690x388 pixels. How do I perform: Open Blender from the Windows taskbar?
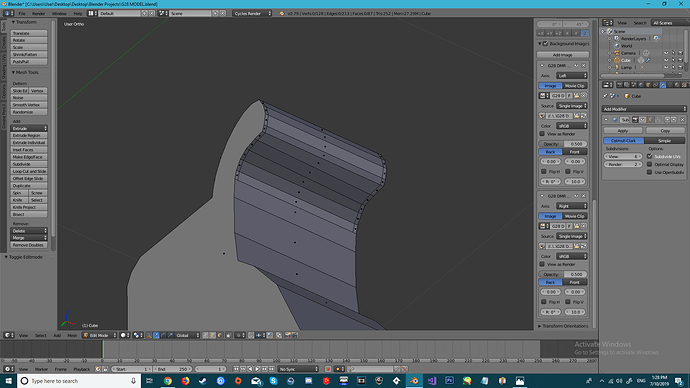pyautogui.click(x=414, y=381)
